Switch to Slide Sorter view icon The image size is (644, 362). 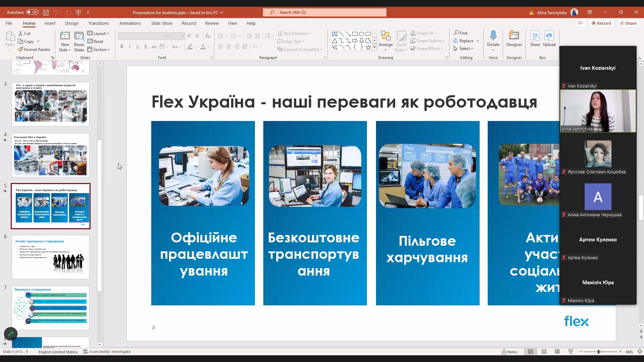click(544, 352)
